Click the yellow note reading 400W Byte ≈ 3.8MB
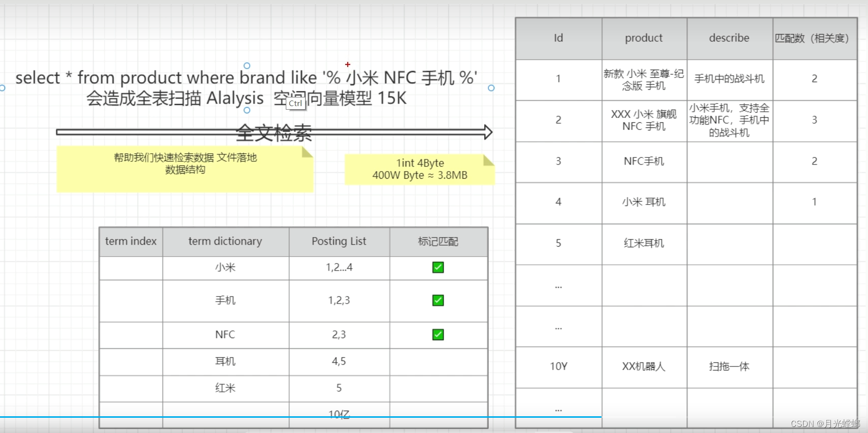The height and width of the screenshot is (433, 868). tap(420, 170)
